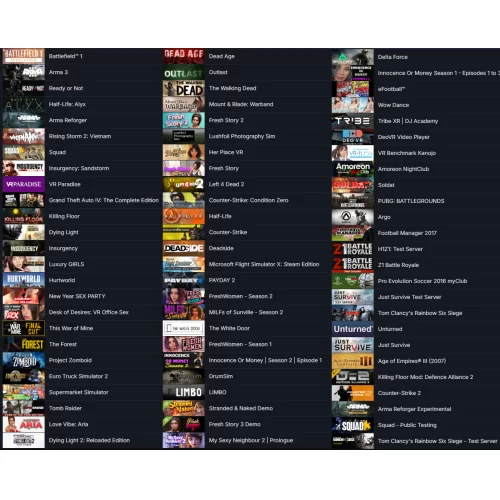The height and width of the screenshot is (500, 500).
Task: Open 'Microsoft Flight Simulator X: Steam Edition'
Action: [x=264, y=264]
